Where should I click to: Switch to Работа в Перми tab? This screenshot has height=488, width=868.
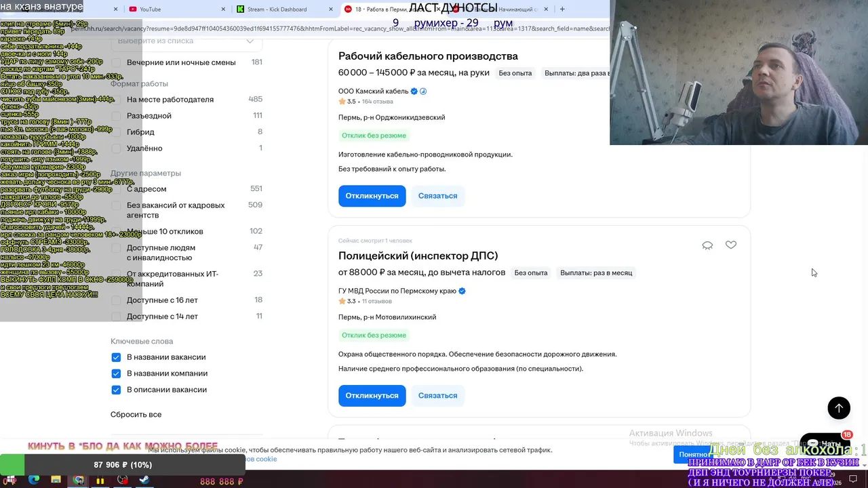393,9
